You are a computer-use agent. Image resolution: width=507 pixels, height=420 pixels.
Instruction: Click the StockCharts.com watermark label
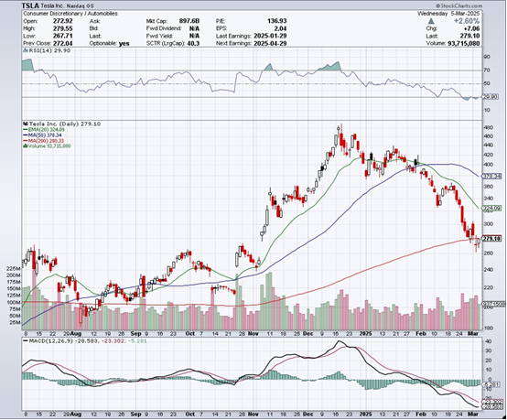tap(459, 5)
